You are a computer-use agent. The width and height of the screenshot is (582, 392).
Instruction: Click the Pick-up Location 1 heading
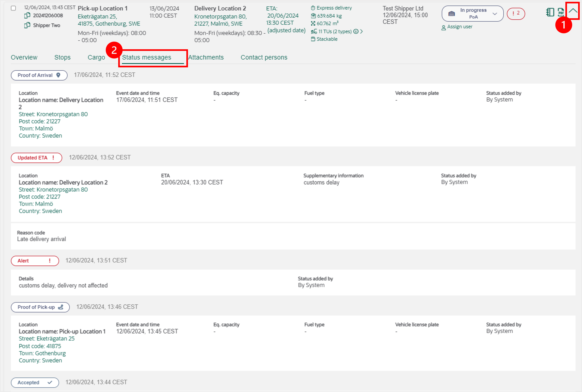(x=103, y=9)
